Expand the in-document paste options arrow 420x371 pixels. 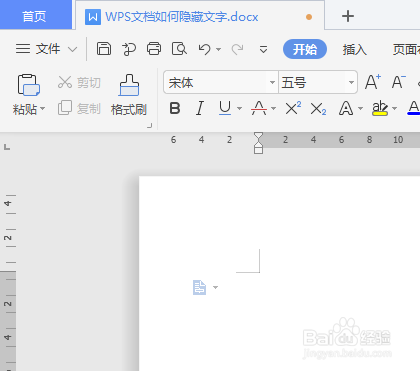(215, 287)
